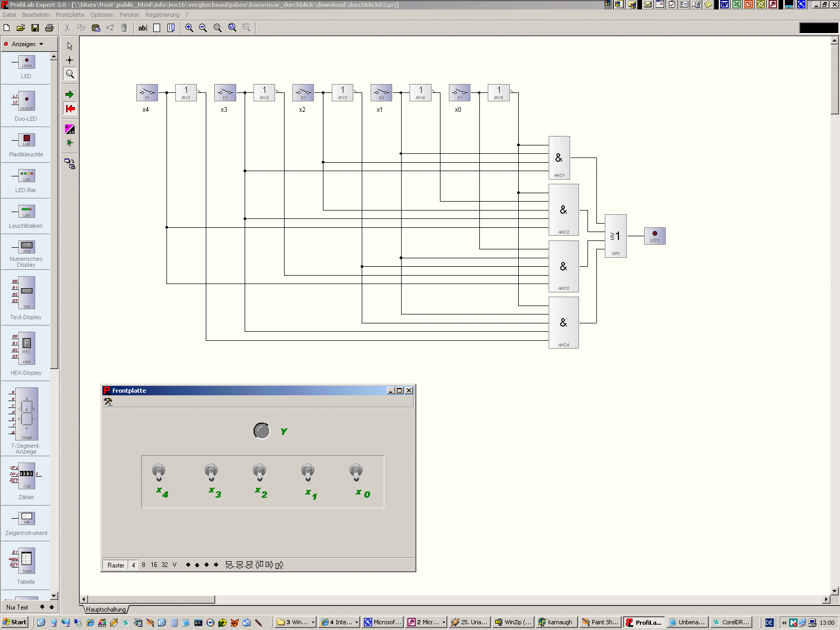The height and width of the screenshot is (630, 840).
Task: Paste from clipboard in the toolbar
Action: point(96,28)
